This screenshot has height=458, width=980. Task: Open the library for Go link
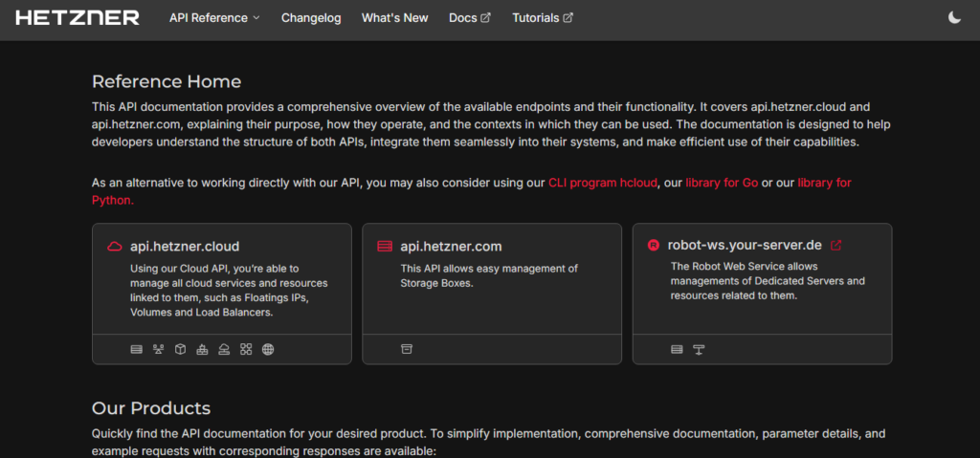(722, 183)
